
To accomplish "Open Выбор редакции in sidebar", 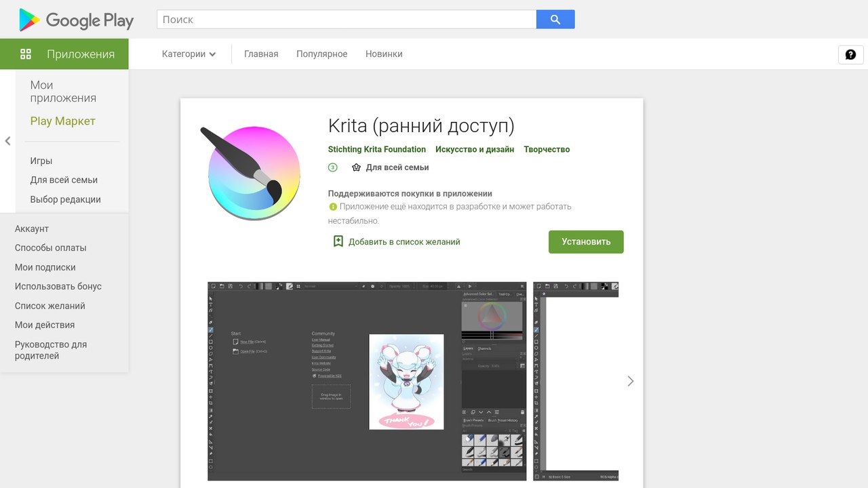I will point(65,199).
